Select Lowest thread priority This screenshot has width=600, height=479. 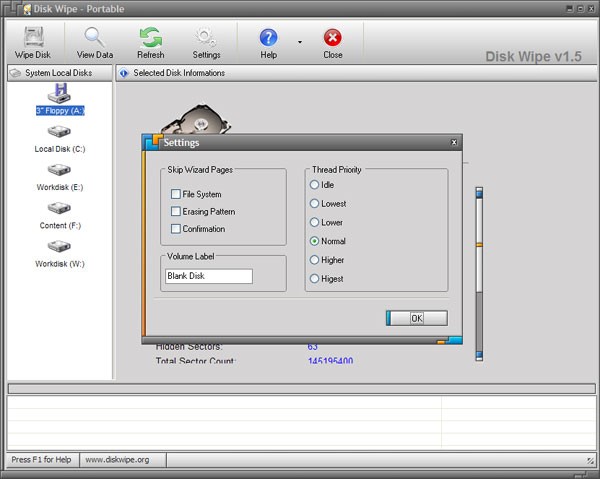pos(314,204)
